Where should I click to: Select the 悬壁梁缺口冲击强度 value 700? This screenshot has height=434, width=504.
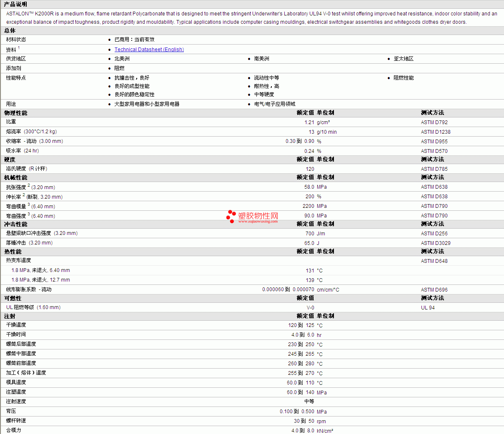(310, 234)
